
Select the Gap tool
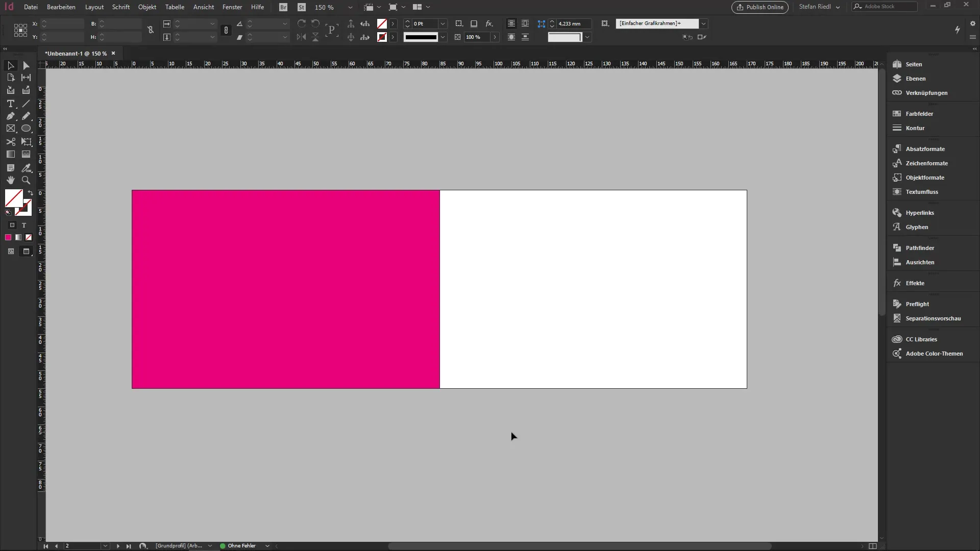(x=26, y=78)
